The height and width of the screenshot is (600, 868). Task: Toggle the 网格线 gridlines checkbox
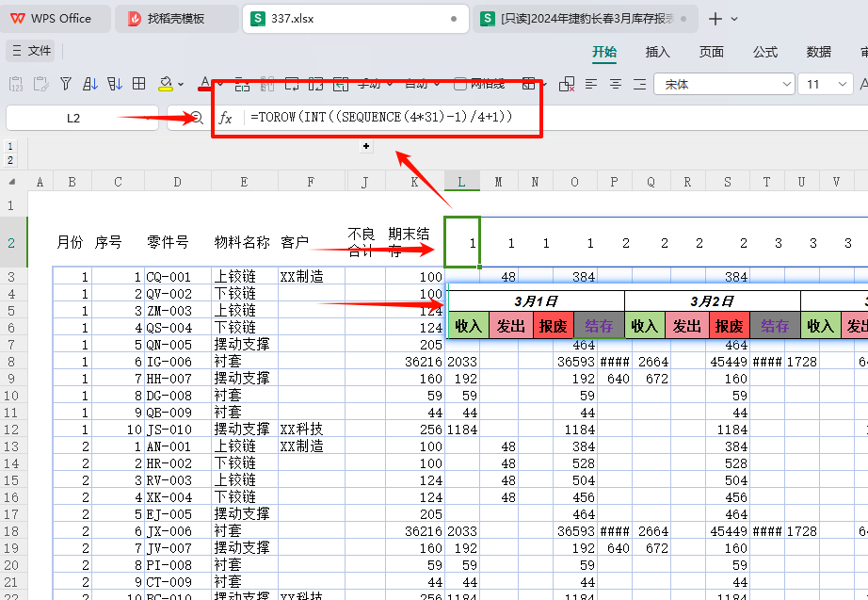459,84
